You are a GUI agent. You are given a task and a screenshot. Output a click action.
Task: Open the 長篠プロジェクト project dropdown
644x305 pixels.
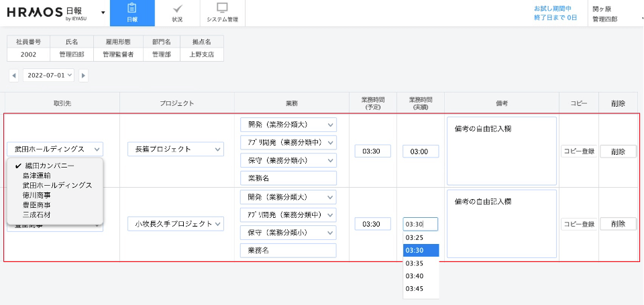[x=175, y=149]
